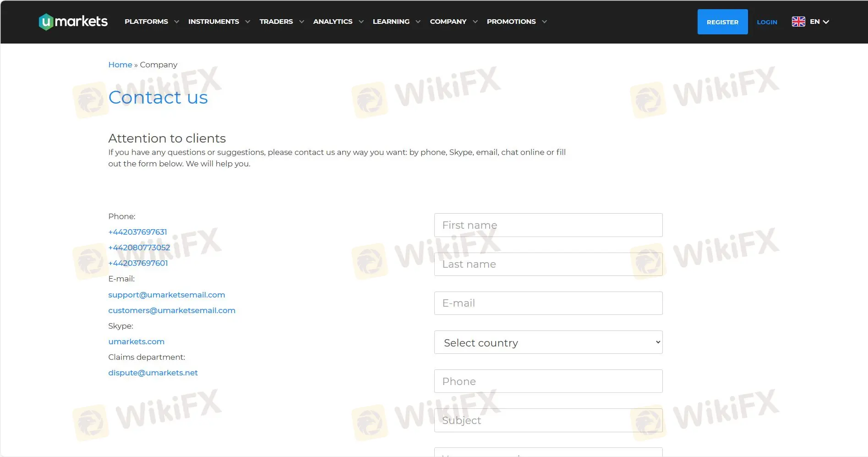Open the umarkets.com Skype link
Image resolution: width=868 pixels, height=457 pixels.
[x=136, y=341]
